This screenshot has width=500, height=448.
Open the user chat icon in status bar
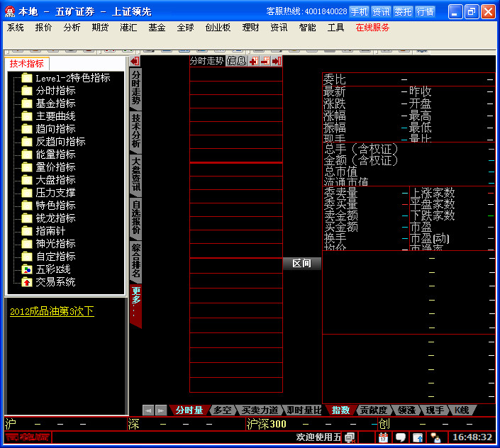(435, 437)
